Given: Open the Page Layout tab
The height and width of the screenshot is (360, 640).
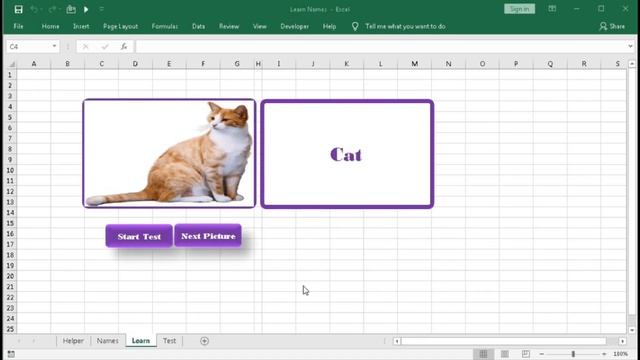Looking at the screenshot, I should coord(120,26).
